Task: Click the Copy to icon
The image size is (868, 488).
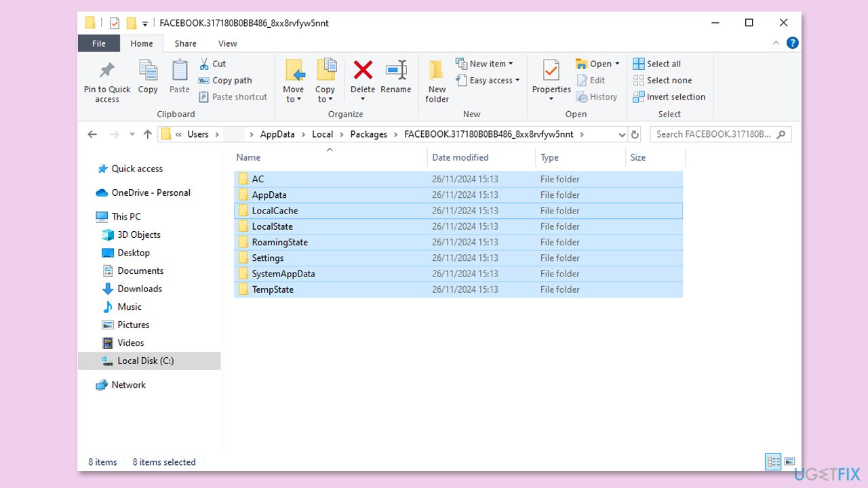Action: click(325, 70)
